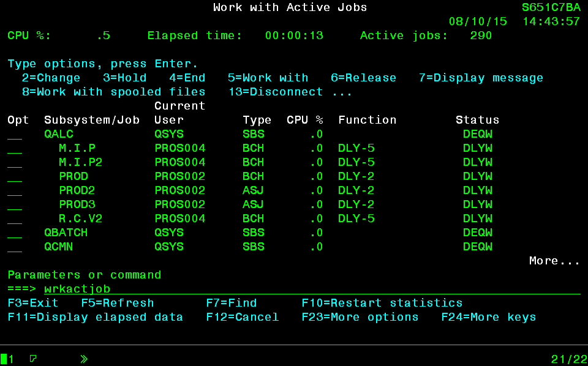
Task: Click the small page icon in status bar
Action: pyautogui.click(x=33, y=359)
